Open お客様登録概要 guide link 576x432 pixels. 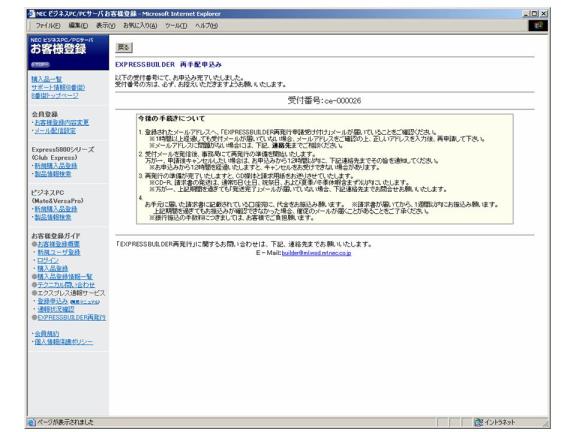58,244
